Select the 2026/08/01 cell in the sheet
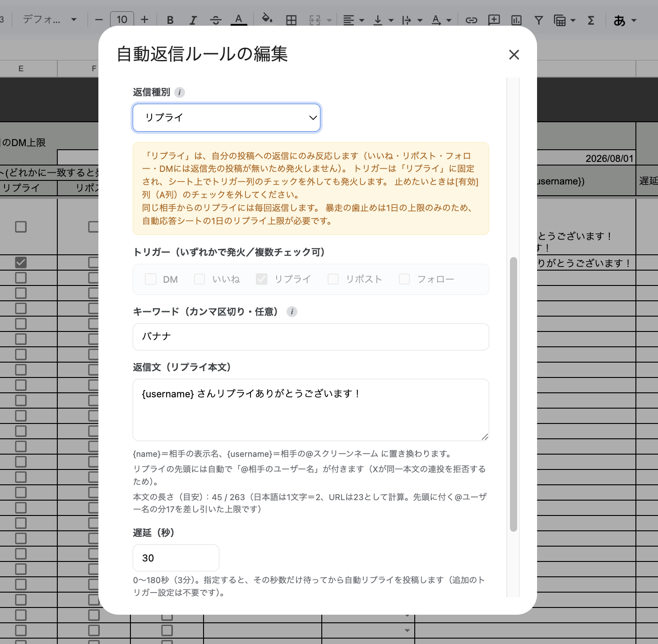658x644 pixels. (586, 158)
